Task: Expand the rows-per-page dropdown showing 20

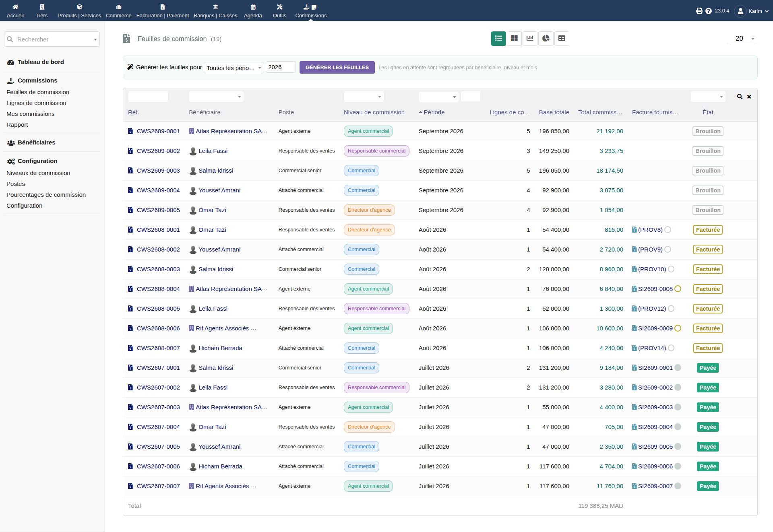Action: tap(743, 39)
